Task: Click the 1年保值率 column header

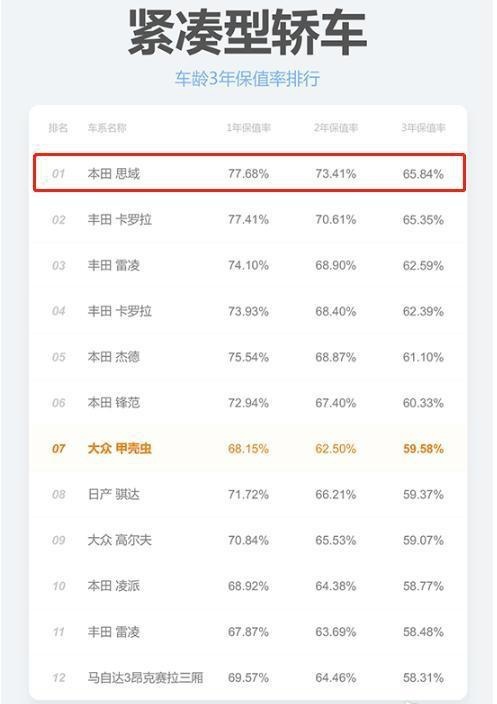Action: tap(248, 128)
